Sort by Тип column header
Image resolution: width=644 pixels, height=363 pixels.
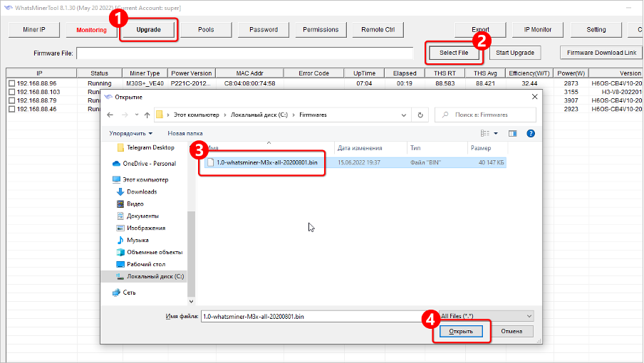point(437,148)
